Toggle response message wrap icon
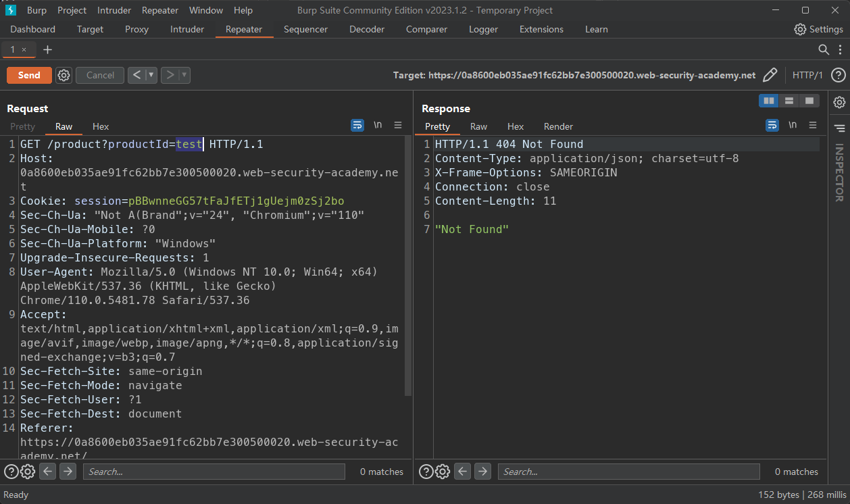The image size is (850, 504). (772, 125)
